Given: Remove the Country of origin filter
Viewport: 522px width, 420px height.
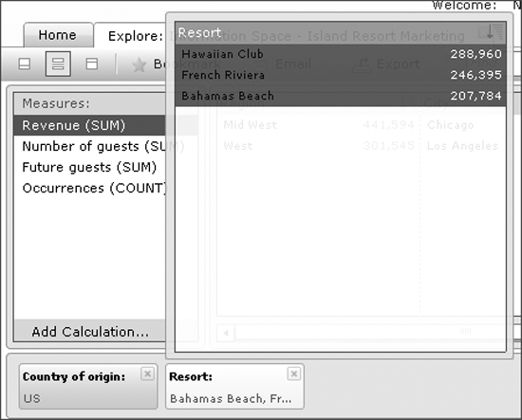Looking at the screenshot, I should [147, 374].
